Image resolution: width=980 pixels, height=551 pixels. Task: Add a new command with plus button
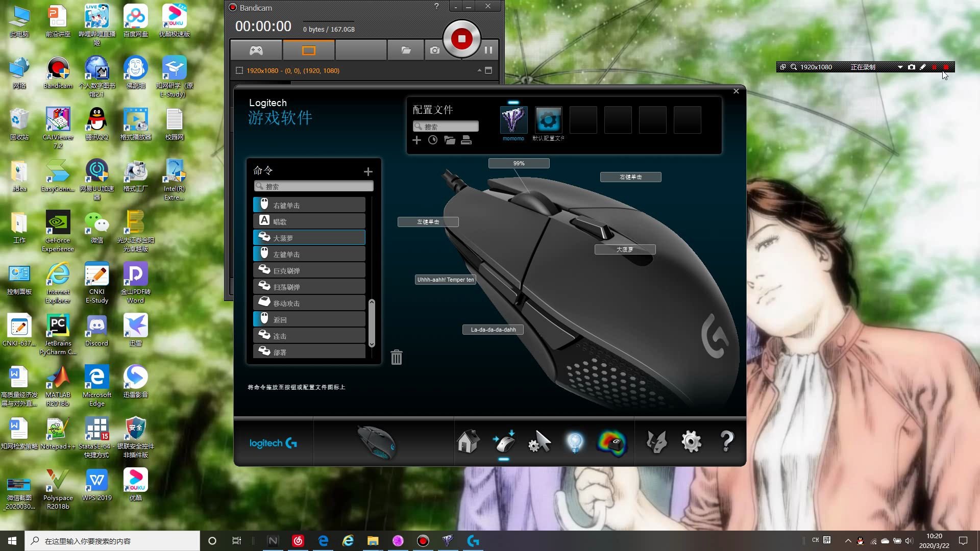[x=368, y=172]
